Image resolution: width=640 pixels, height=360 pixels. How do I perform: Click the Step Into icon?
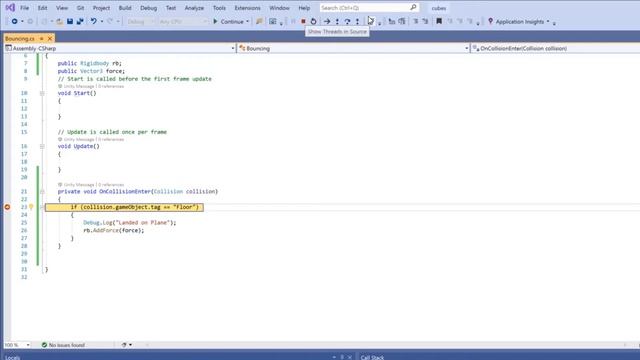[337, 21]
